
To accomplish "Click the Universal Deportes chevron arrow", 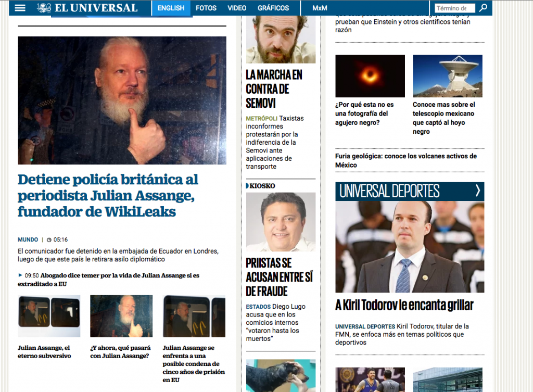I will coord(478,191).
